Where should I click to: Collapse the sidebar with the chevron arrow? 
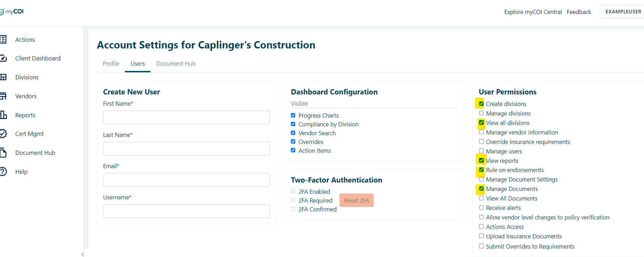click(83, 254)
